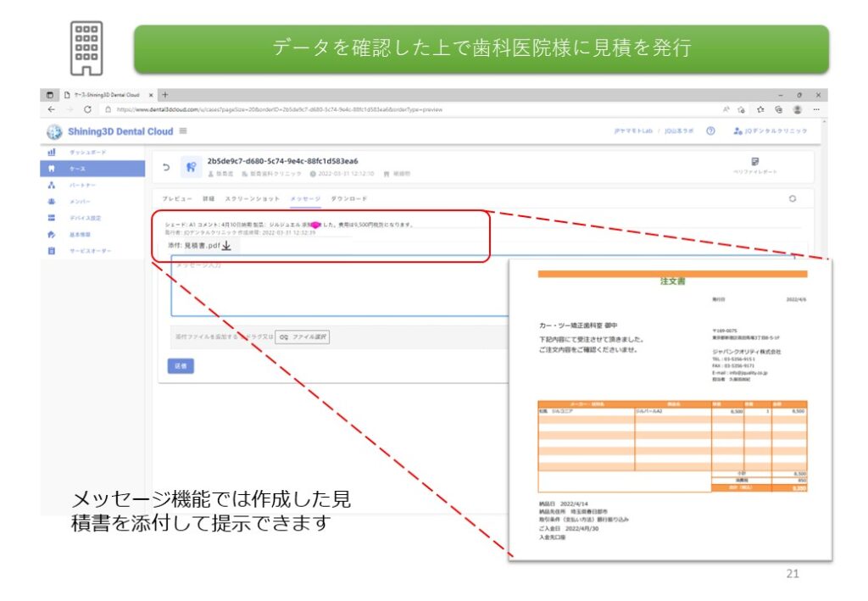The width and height of the screenshot is (868, 601).
Task: Download the attached 見積書.pdf file
Action: click(226, 246)
